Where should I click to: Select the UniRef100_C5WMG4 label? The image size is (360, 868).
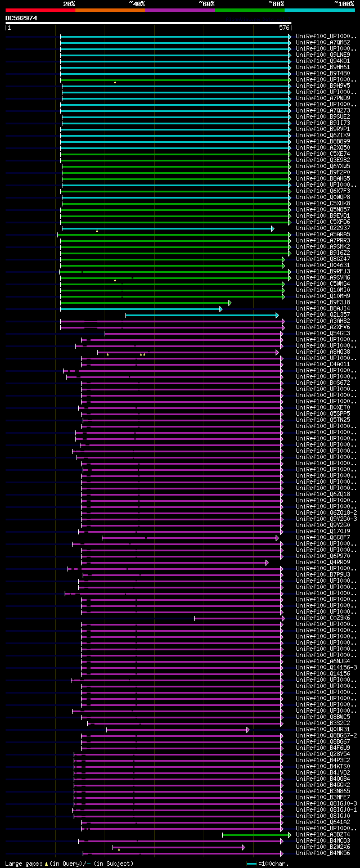tap(323, 284)
